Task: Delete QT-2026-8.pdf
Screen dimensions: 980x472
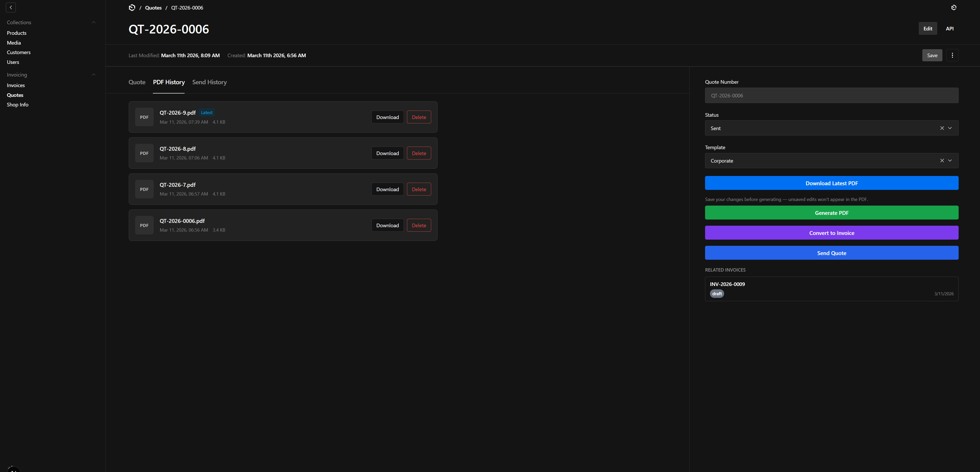Action: [419, 153]
